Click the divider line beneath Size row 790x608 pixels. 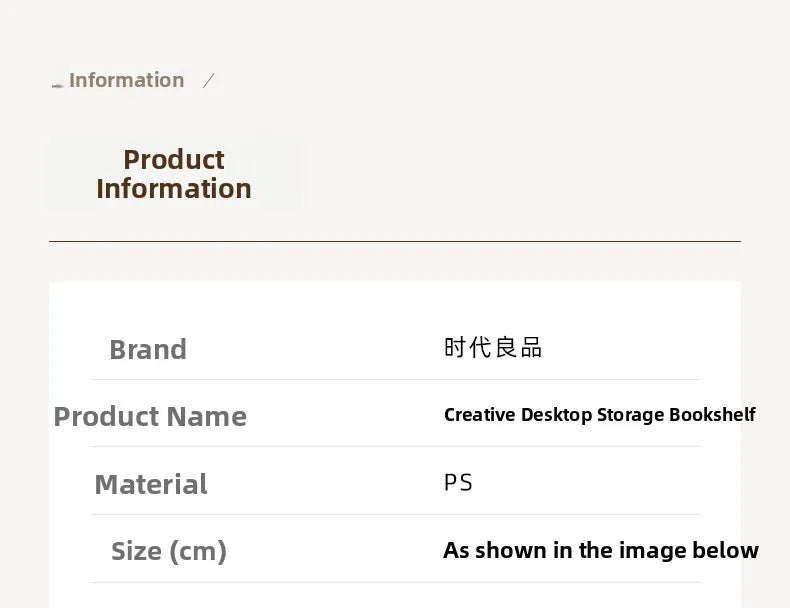click(x=394, y=582)
